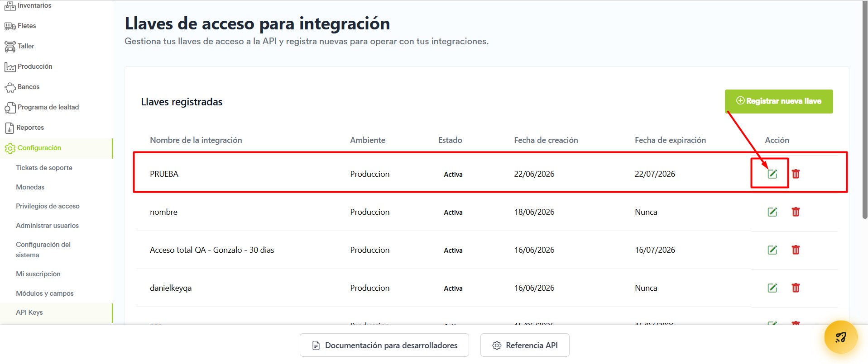Open Monedas submenu item

(30, 187)
